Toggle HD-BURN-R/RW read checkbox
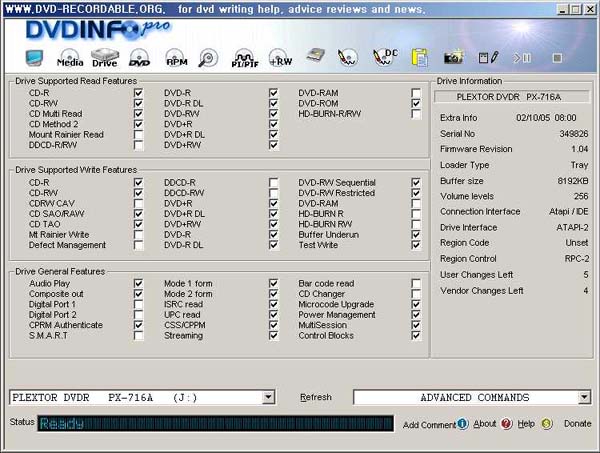The image size is (600, 453). (416, 114)
